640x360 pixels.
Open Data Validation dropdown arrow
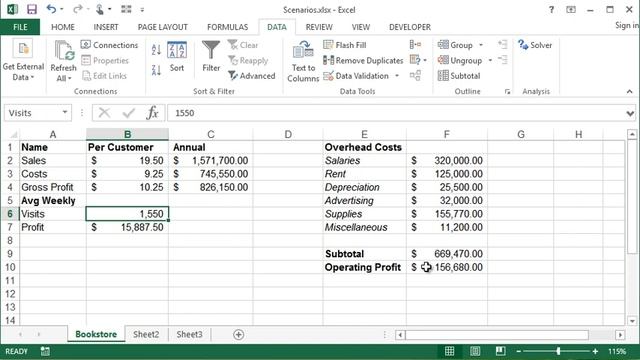coord(397,76)
